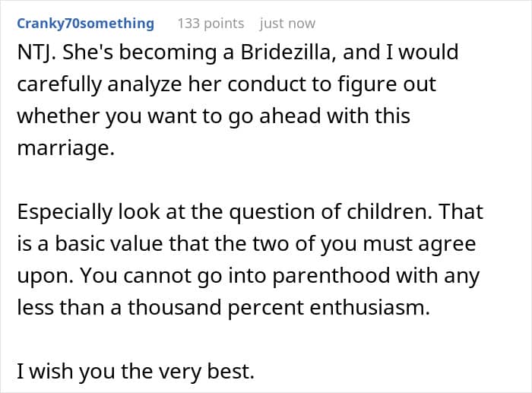
Task: Click the 133 points score
Action: [x=211, y=24]
